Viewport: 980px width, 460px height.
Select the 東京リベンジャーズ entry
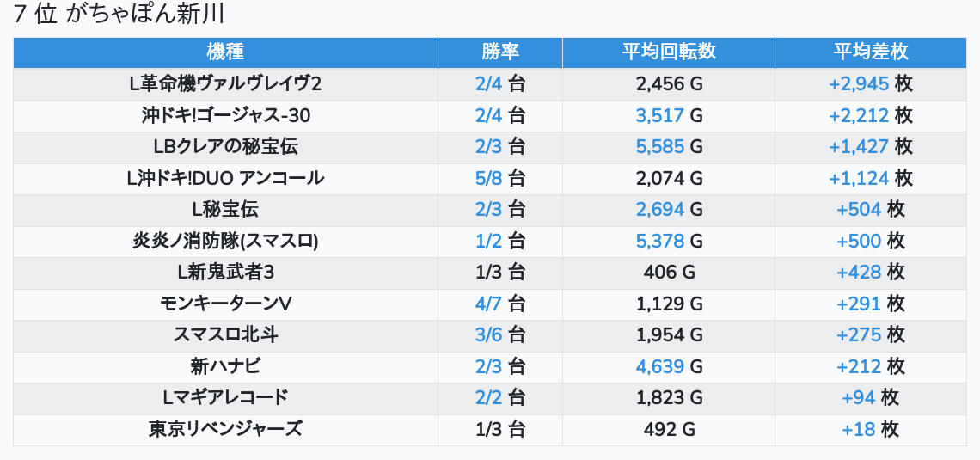(225, 429)
